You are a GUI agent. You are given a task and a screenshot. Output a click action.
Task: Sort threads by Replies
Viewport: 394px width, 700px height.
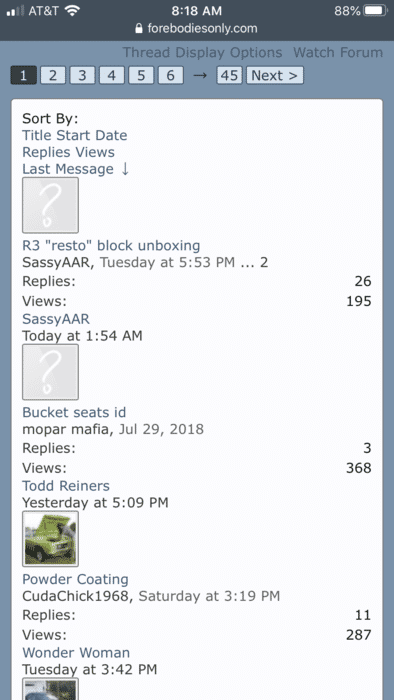pyautogui.click(x=47, y=152)
